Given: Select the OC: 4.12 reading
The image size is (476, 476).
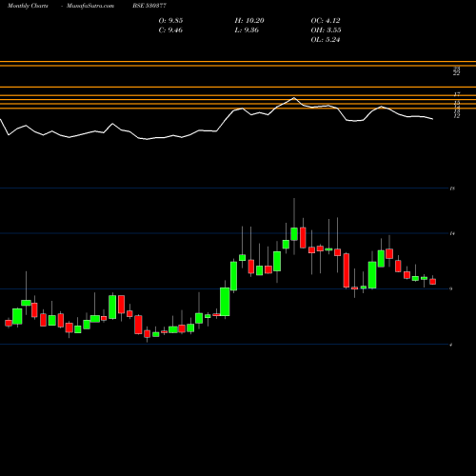Looking at the screenshot, I should (x=326, y=21).
